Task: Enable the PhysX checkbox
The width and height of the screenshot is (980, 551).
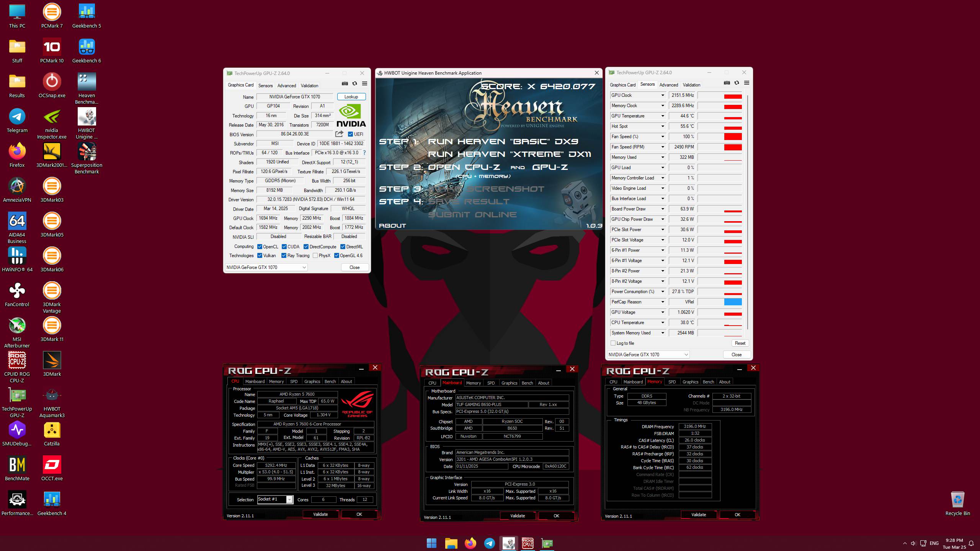Action: 315,256
